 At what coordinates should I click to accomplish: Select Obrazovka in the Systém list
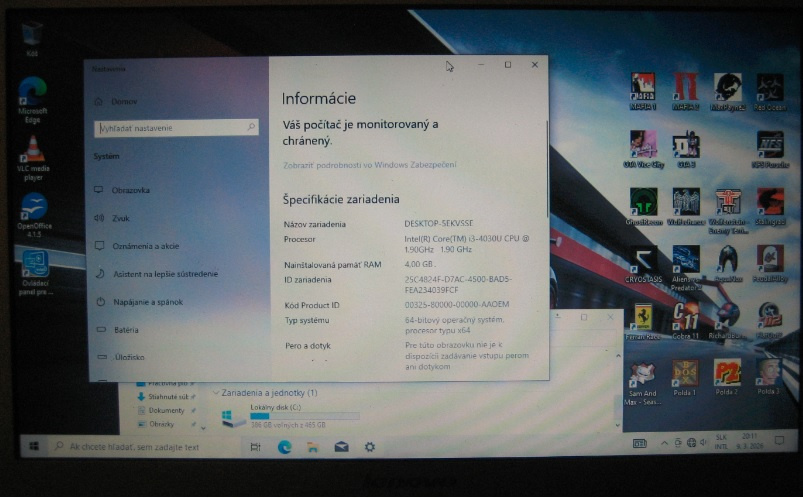[x=131, y=190]
